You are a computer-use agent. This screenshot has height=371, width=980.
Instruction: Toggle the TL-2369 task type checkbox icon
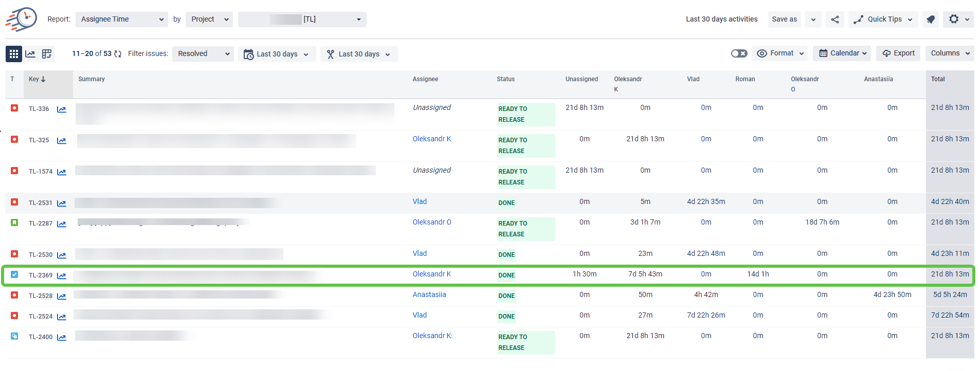click(x=14, y=274)
